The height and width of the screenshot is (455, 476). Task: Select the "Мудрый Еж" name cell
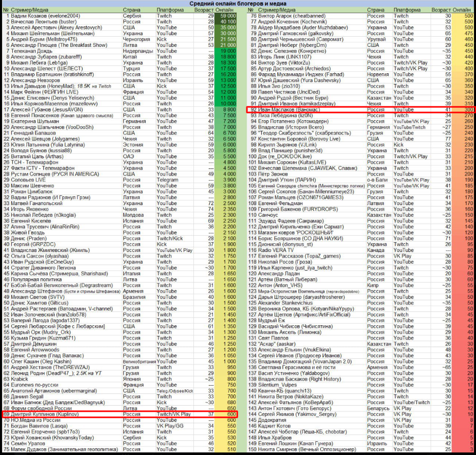coord(271,320)
